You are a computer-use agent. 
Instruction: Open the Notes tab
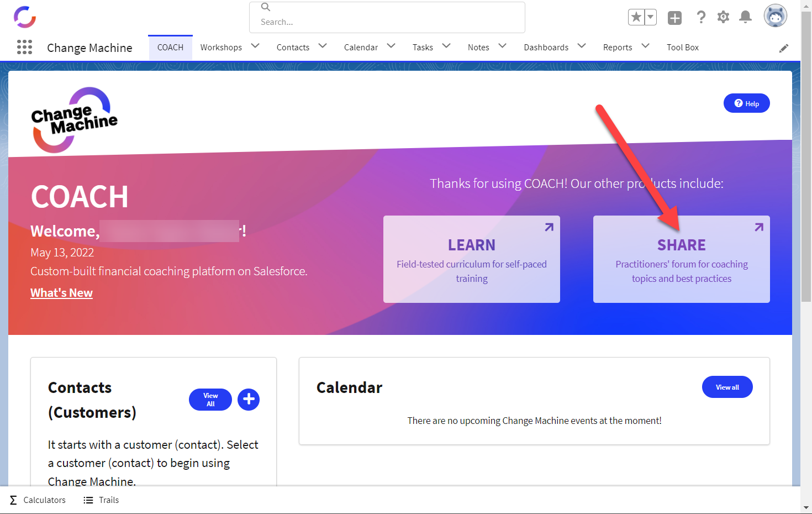(x=478, y=48)
